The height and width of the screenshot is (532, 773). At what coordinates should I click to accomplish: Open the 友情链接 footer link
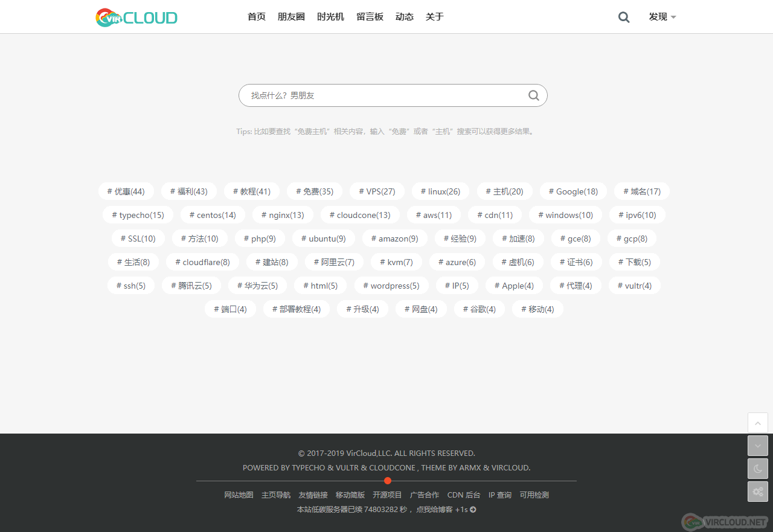coord(313,495)
